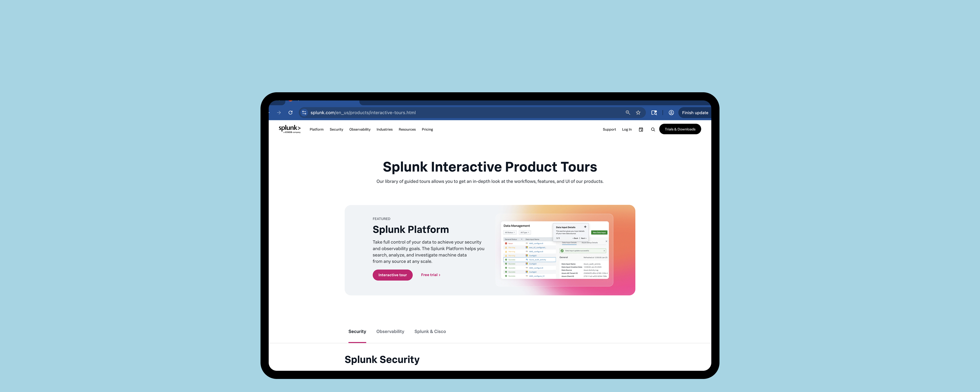Click the calendar events icon in Splunk header
Screen dimensions: 980x392
point(641,129)
